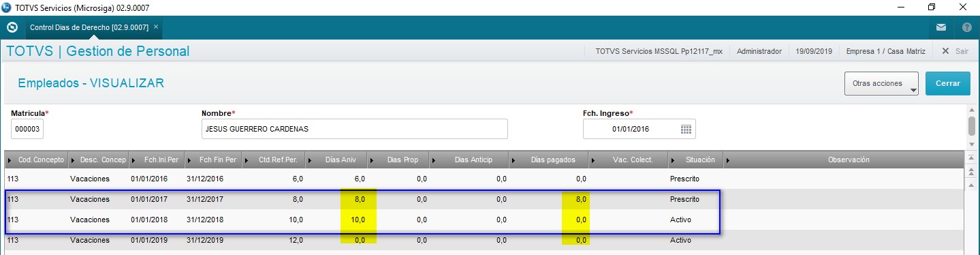Expand the Días Aniv column header arrow
980x255 pixels.
[x=311, y=160]
